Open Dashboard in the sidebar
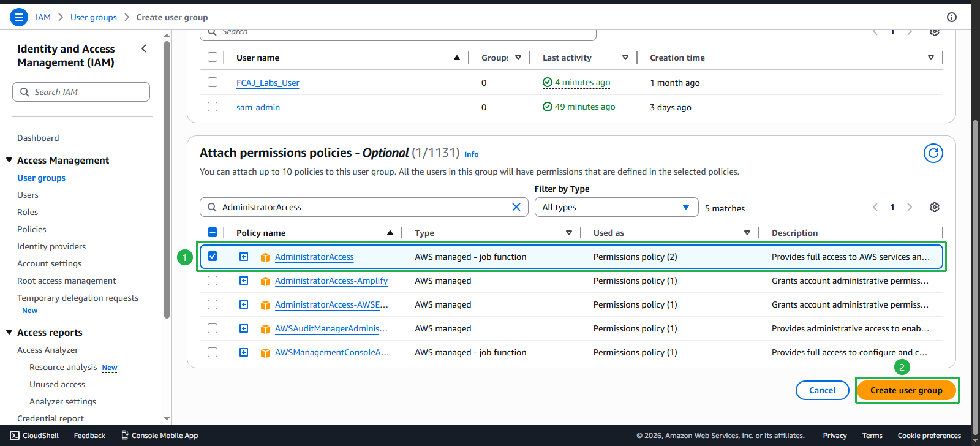980x446 pixels. point(38,138)
